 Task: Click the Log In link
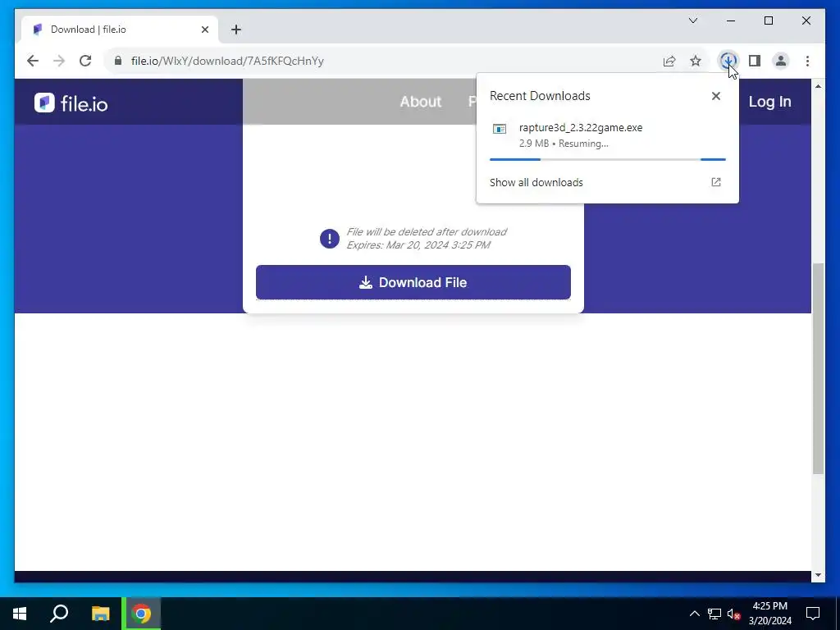coord(769,101)
